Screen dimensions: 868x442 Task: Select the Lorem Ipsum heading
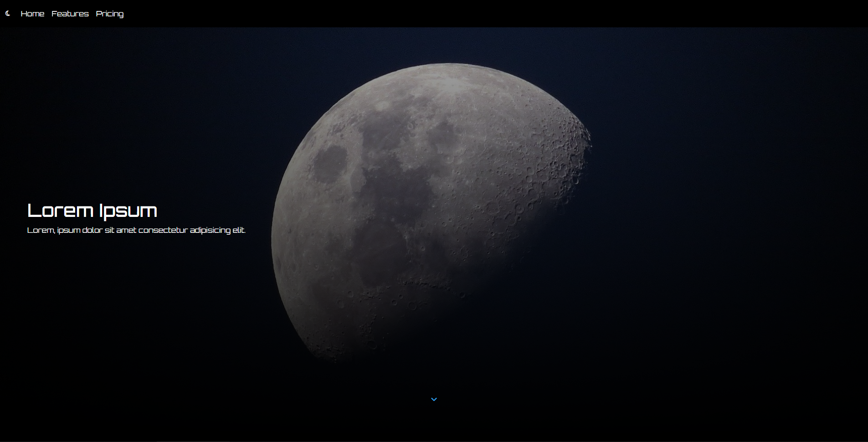92,211
